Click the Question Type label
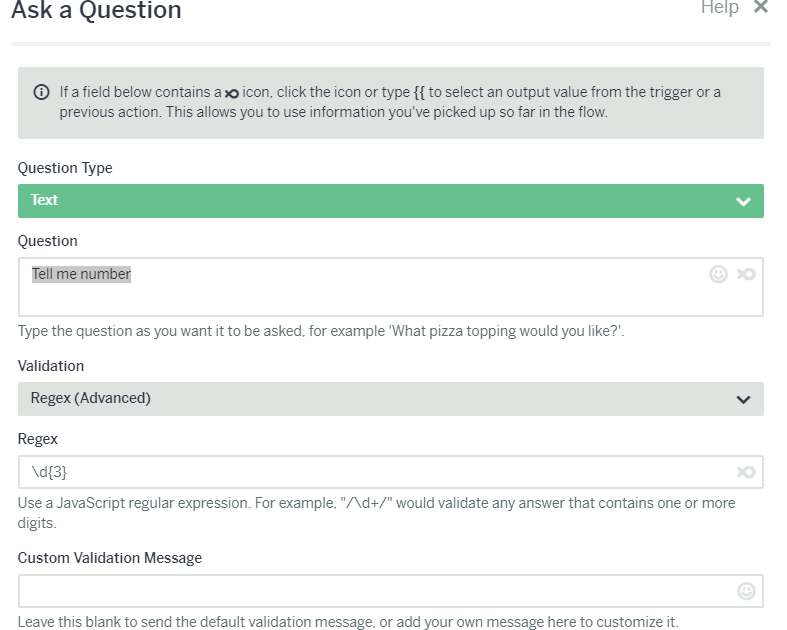Screen dimensions: 787x630 click(x=65, y=168)
